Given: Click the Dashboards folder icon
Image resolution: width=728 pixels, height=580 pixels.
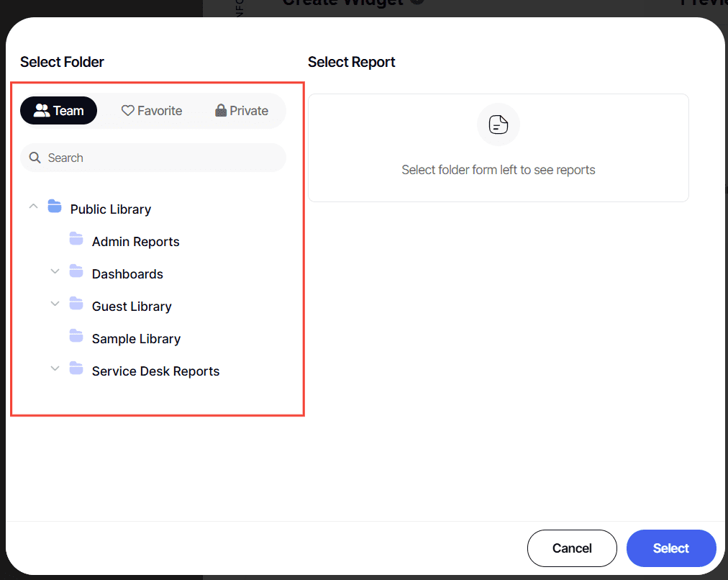Looking at the screenshot, I should tap(76, 272).
